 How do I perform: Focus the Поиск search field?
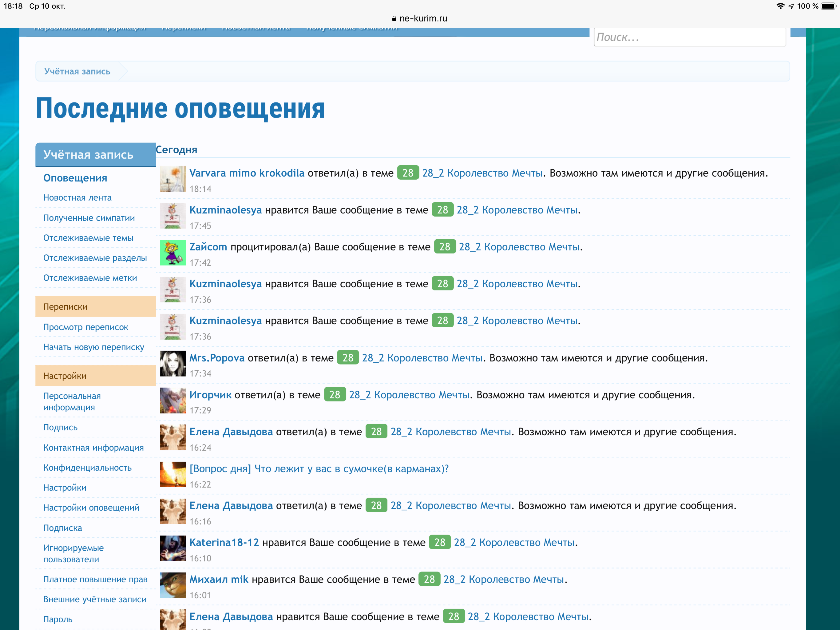pos(689,37)
